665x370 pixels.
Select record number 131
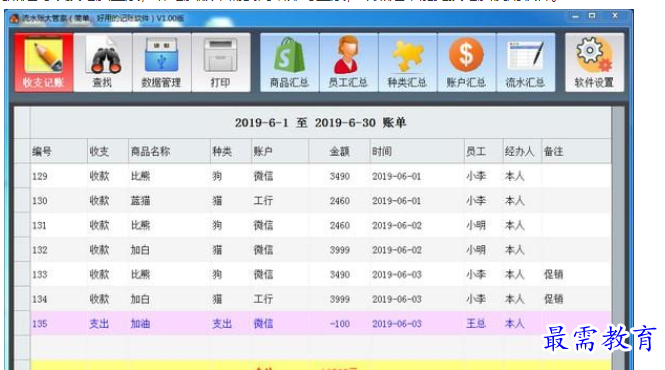[39, 225]
